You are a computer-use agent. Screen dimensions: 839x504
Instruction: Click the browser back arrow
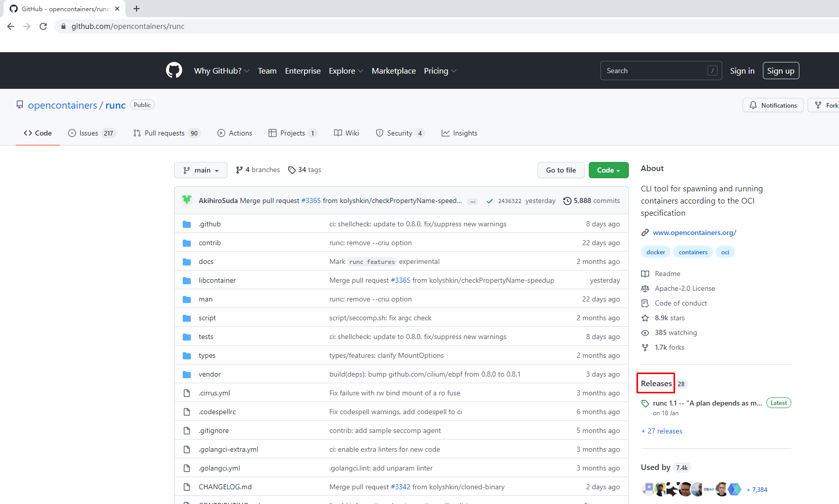coord(11,26)
